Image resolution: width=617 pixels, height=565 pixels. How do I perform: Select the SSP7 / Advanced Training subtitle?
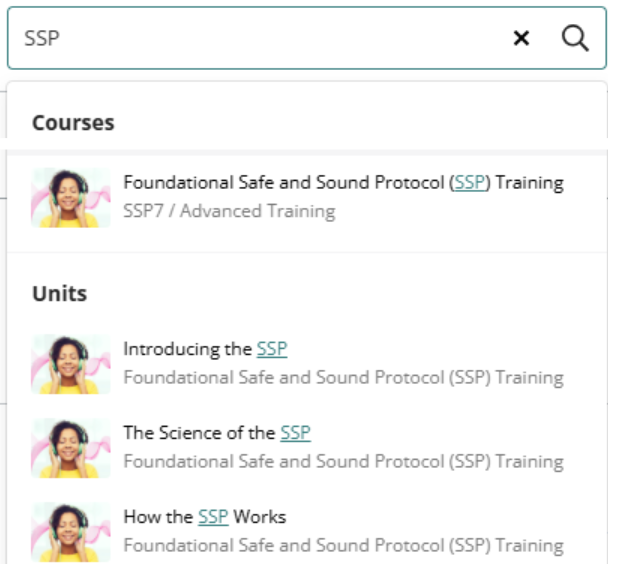pyautogui.click(x=229, y=211)
